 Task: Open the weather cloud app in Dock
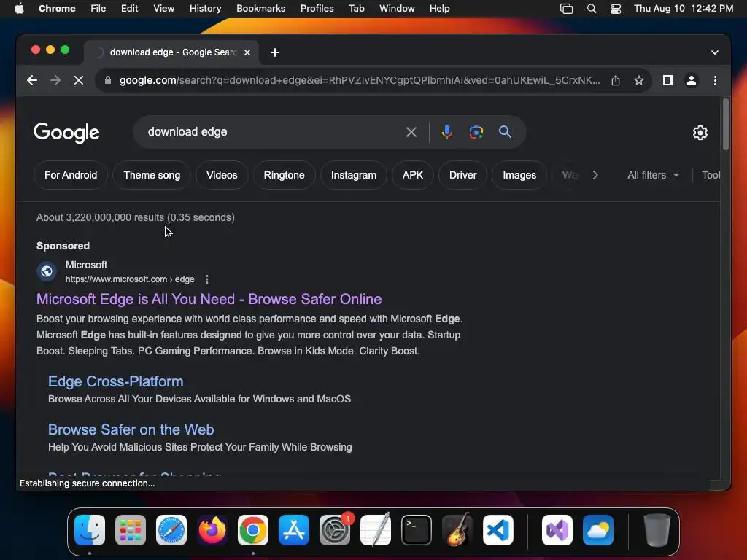598,530
